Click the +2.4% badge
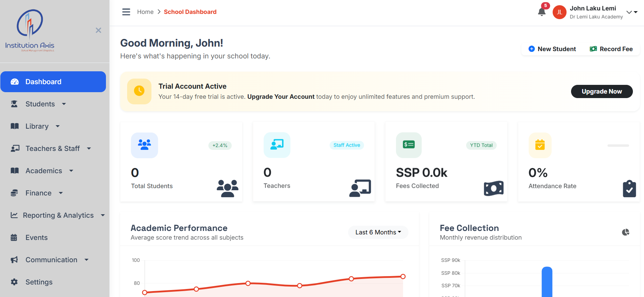 (220, 145)
